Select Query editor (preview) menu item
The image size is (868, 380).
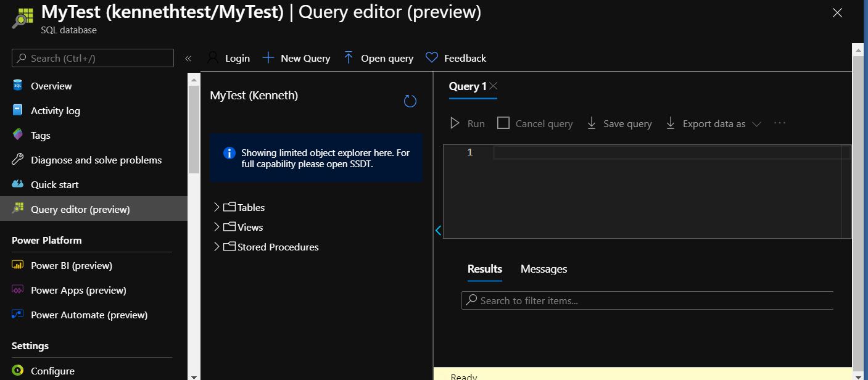(94, 209)
